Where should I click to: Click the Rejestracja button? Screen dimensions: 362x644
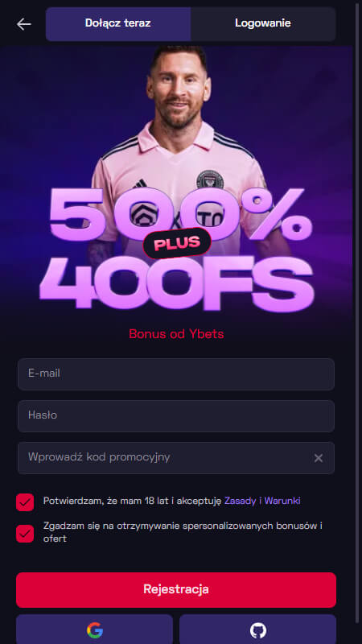click(x=176, y=590)
